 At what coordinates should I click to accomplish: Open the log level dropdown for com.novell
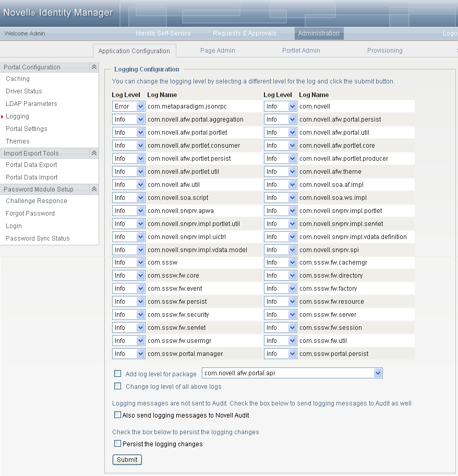coord(280,106)
